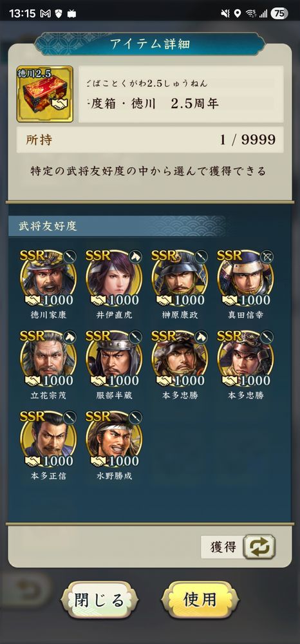The width and height of the screenshot is (300, 644).
Task: Choose the 榊原康政 portrait icon
Action: click(x=180, y=278)
